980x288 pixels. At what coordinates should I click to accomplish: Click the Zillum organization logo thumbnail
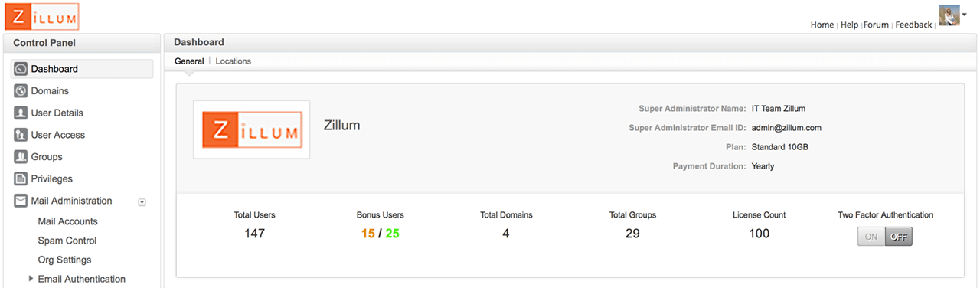(252, 129)
